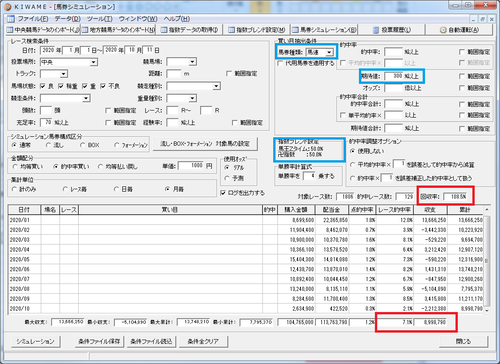Click the document icon beside ファイル menu
Viewport: 500px width, 364px height.
click(11, 18)
